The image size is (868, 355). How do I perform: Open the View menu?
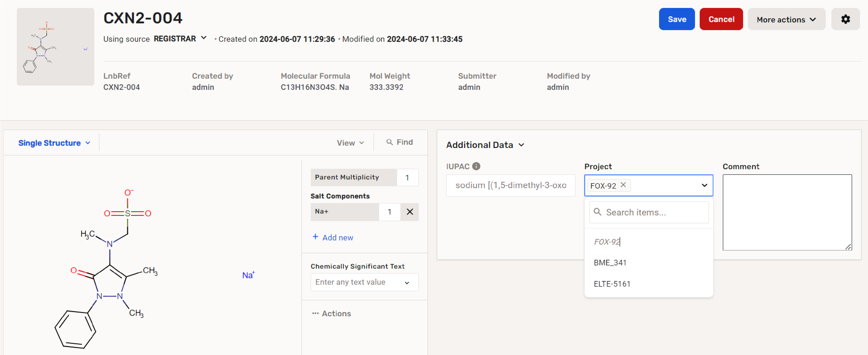pos(350,143)
